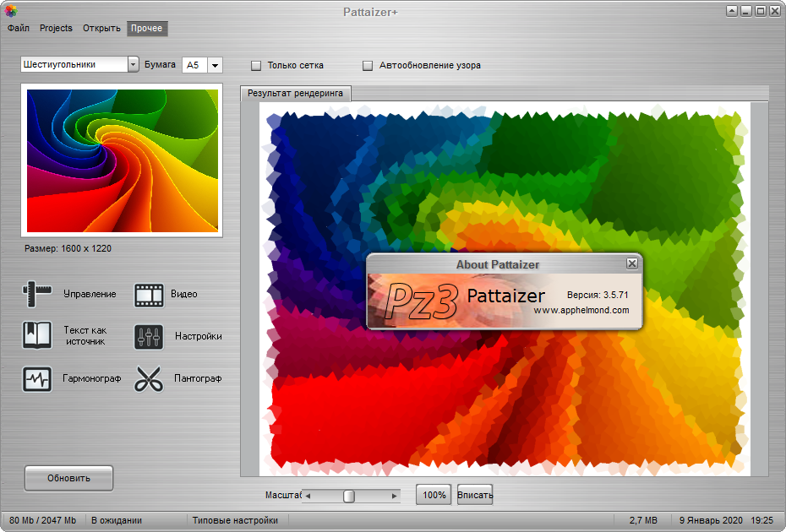Screen dimensions: 786x532
Task: Click the rendered hexagon pattern image
Action: pyautogui.click(x=505, y=289)
